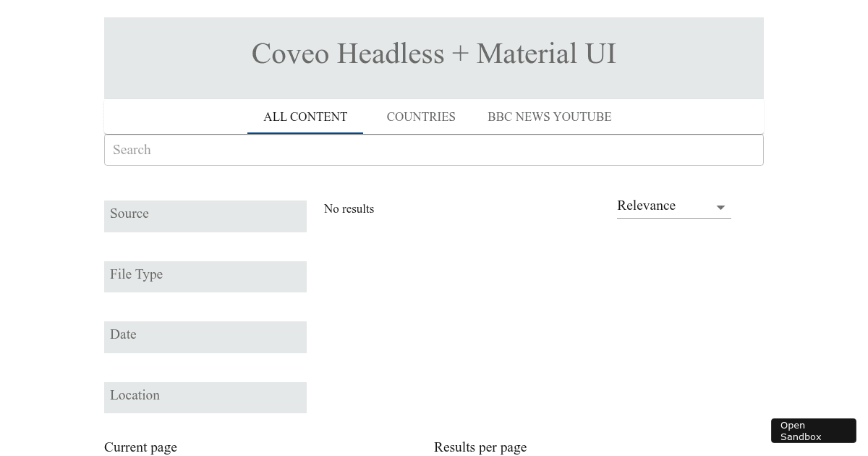This screenshot has height=456, width=868.
Task: Click the Location facet header text
Action: click(x=135, y=395)
